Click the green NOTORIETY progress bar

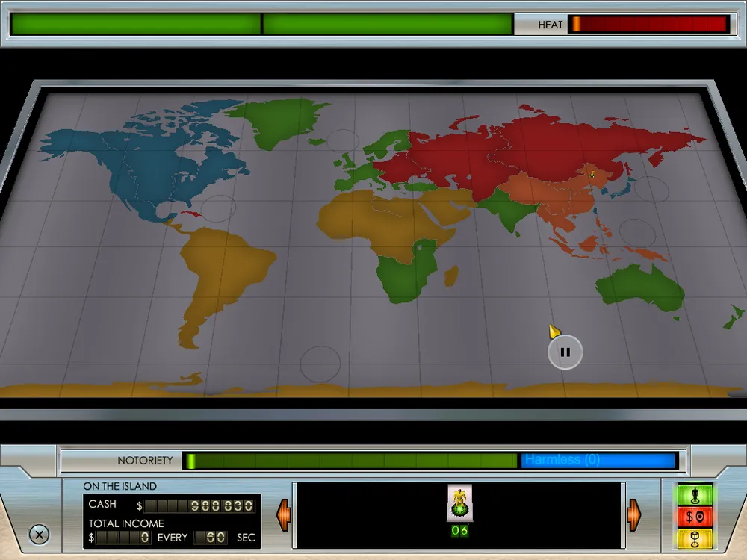(350, 461)
